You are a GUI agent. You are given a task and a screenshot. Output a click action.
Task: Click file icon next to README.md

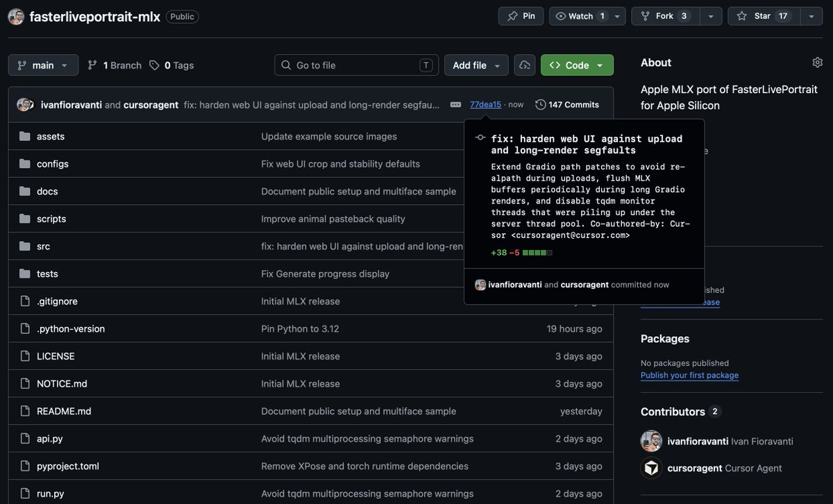25,411
